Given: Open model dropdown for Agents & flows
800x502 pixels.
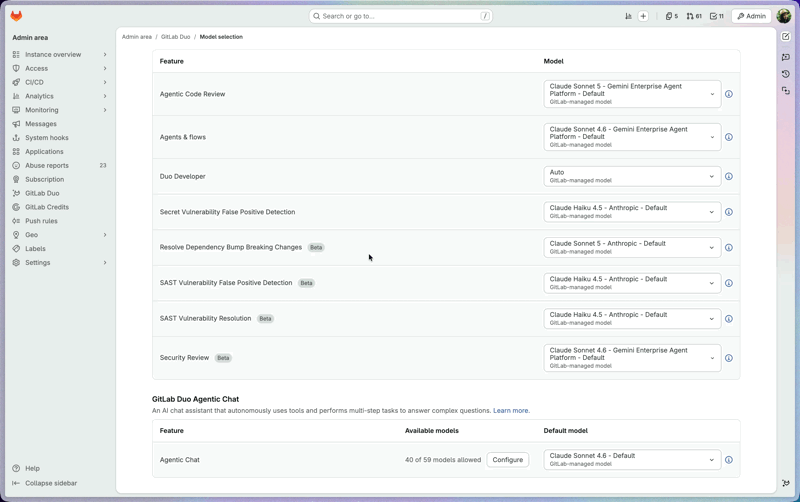Looking at the screenshot, I should tap(632, 137).
